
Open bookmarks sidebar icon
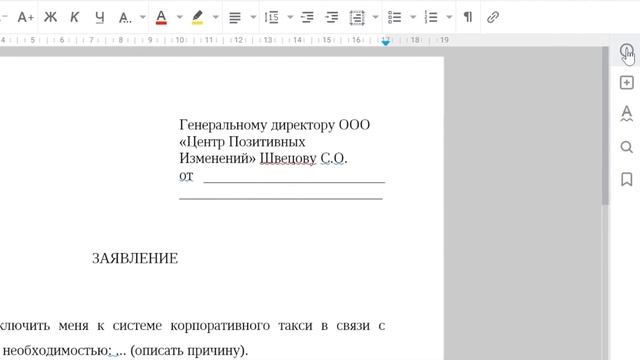627,179
